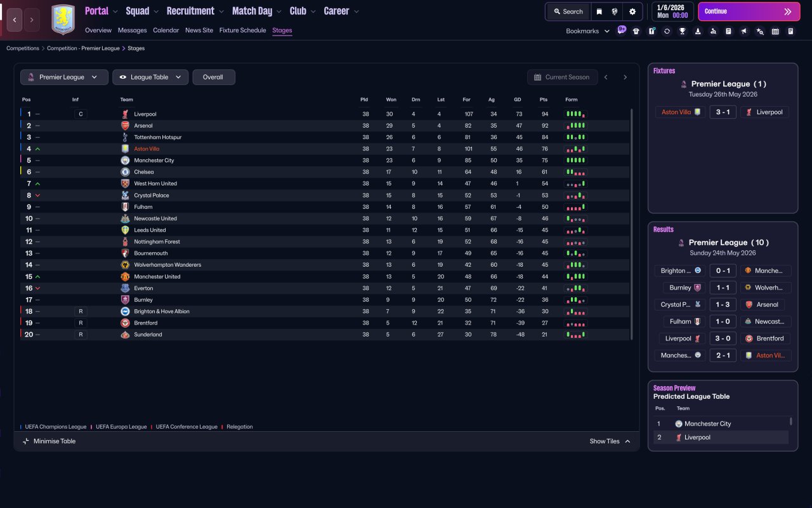Open the trophy competitions bookmark icon
This screenshot has height=508, width=812.
click(x=682, y=31)
